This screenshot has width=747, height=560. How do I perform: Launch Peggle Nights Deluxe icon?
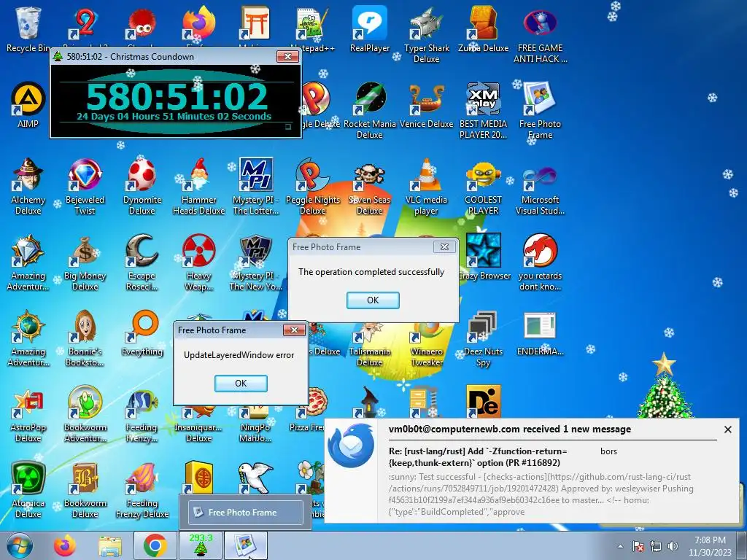pyautogui.click(x=312, y=186)
